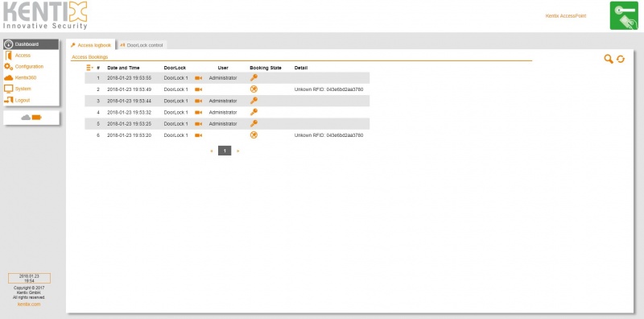The image size is (644, 319).
Task: Click the System monitor icon
Action: pos(9,89)
